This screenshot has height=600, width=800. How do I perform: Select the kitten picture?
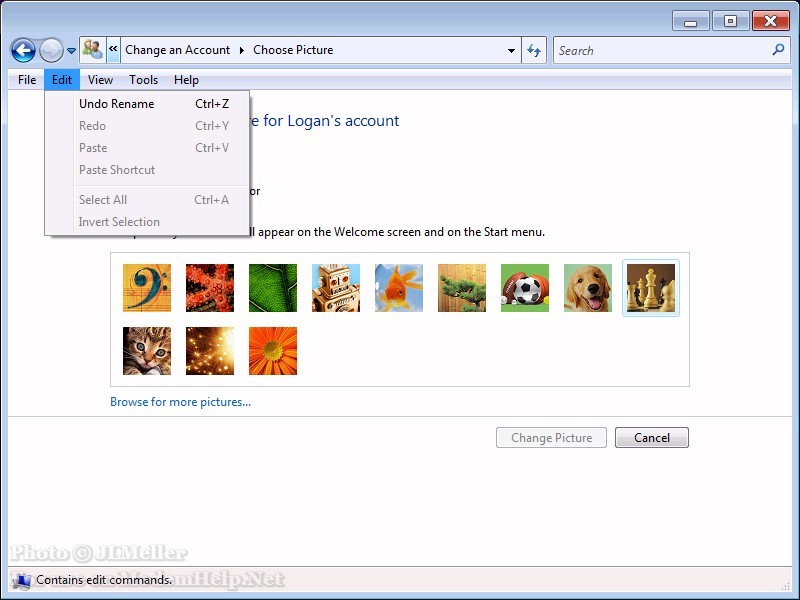point(147,351)
